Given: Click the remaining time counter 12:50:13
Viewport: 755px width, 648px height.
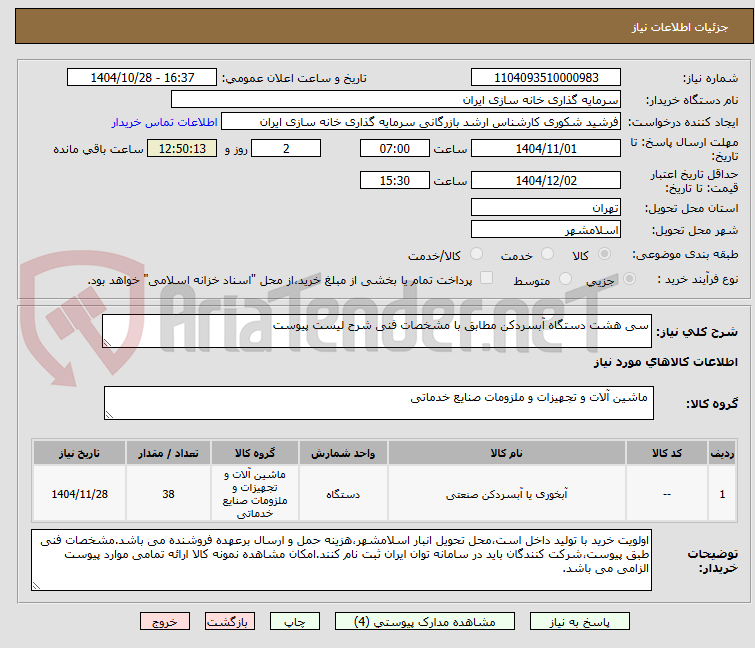Looking at the screenshot, I should tap(182, 148).
